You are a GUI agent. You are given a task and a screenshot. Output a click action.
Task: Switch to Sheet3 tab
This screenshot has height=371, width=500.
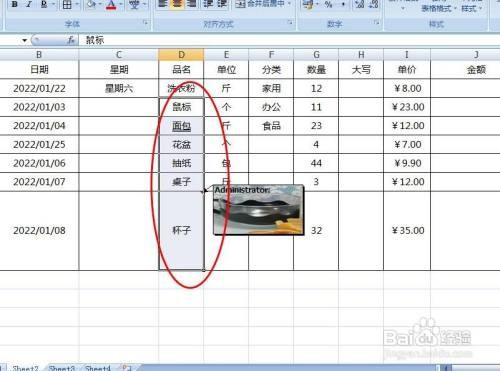pyautogui.click(x=61, y=368)
